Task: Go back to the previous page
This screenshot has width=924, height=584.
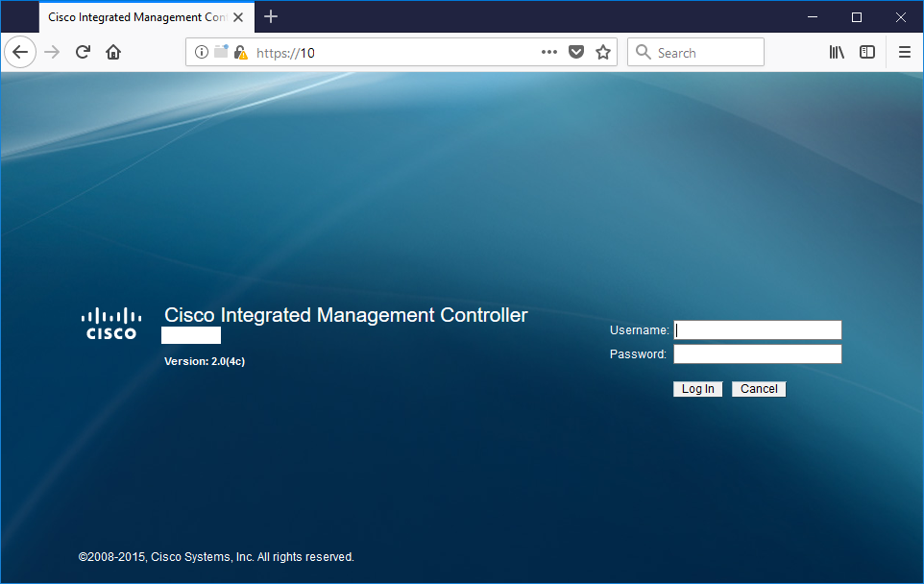Action: [20, 53]
